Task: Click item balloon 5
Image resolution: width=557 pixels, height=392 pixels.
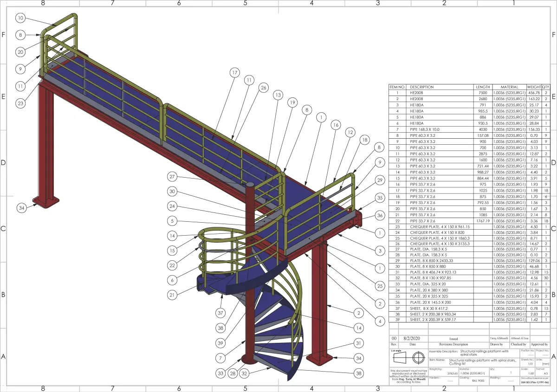Action: pyautogui.click(x=172, y=221)
